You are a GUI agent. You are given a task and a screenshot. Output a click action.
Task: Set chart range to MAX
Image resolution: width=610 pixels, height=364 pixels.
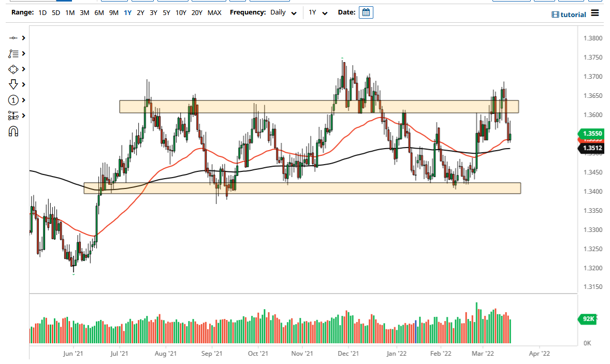tap(214, 12)
